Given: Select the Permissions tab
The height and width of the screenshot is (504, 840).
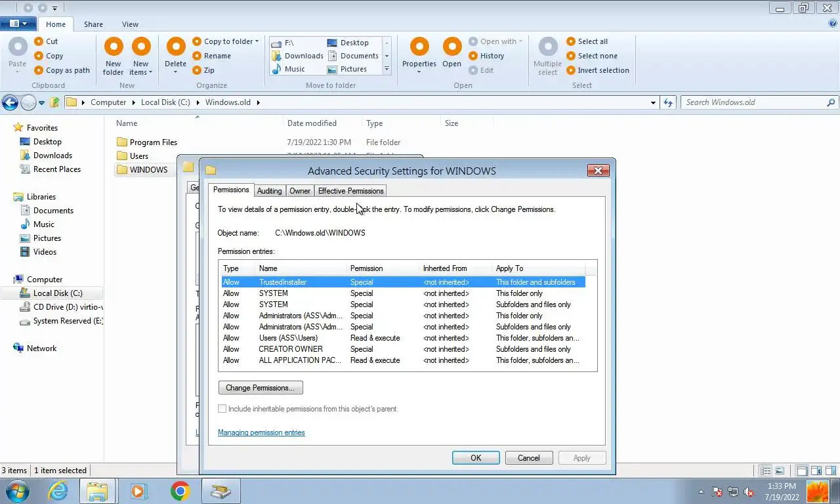Looking at the screenshot, I should (231, 190).
